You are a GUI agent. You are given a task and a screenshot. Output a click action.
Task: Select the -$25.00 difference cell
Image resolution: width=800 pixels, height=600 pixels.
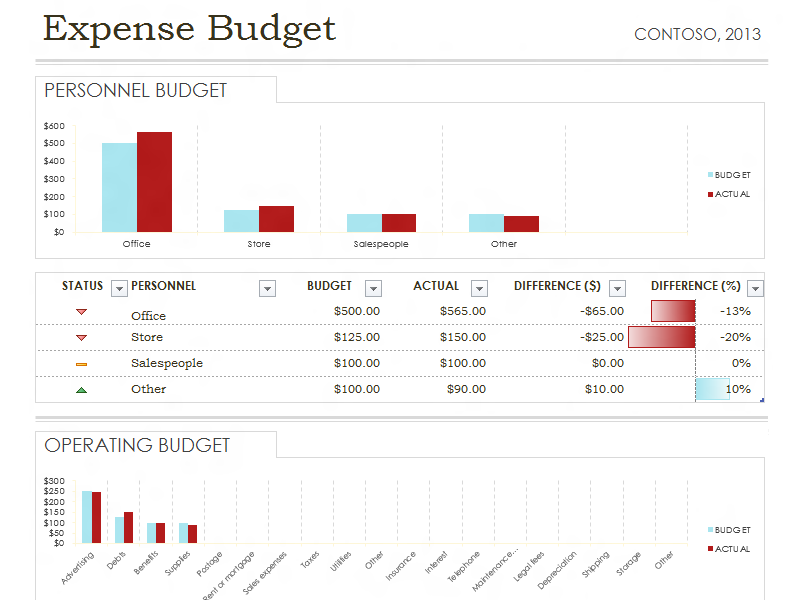[602, 337]
